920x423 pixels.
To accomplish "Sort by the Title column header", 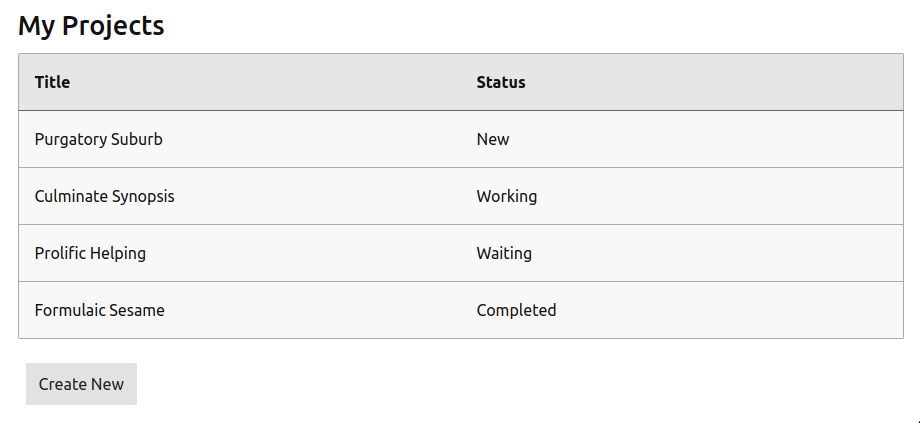I will pyautogui.click(x=52, y=82).
